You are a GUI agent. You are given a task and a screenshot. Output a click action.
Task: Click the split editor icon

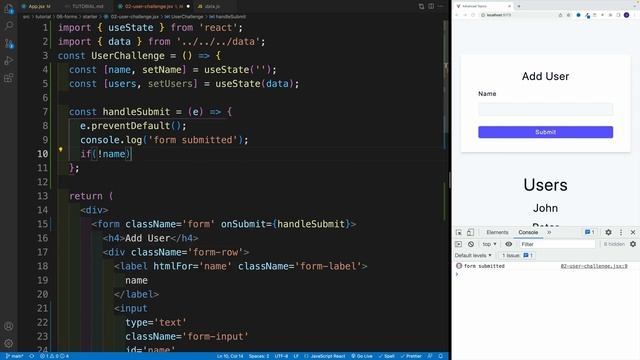click(x=431, y=6)
